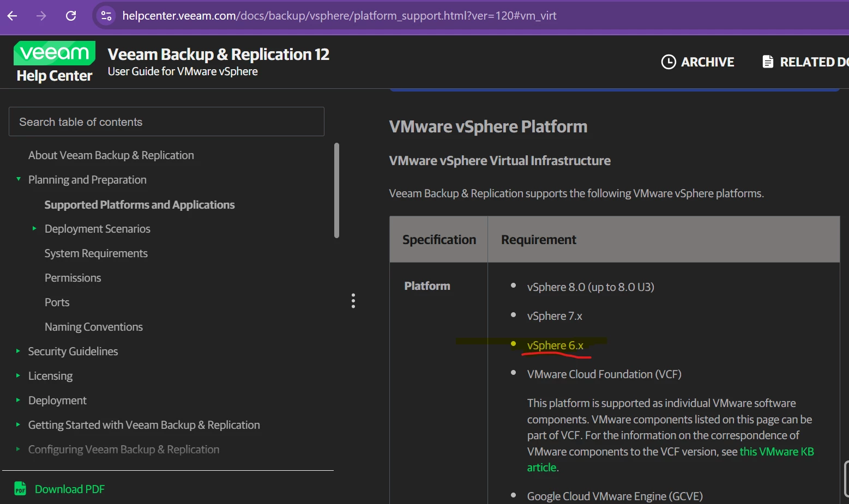Open Ports page
The image size is (849, 504).
[57, 302]
